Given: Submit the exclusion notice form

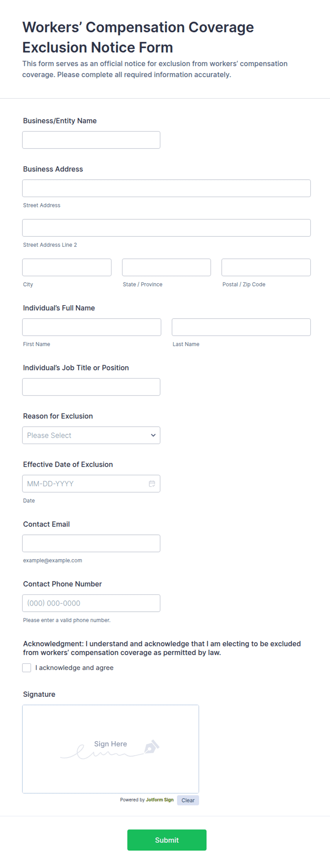Looking at the screenshot, I should (x=167, y=840).
